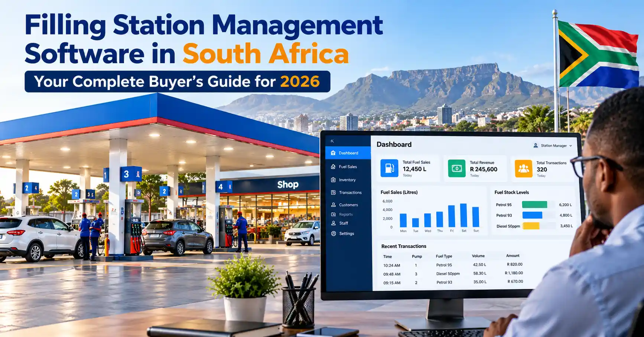
Task: Click the Transactions list icon
Action: coord(333,192)
